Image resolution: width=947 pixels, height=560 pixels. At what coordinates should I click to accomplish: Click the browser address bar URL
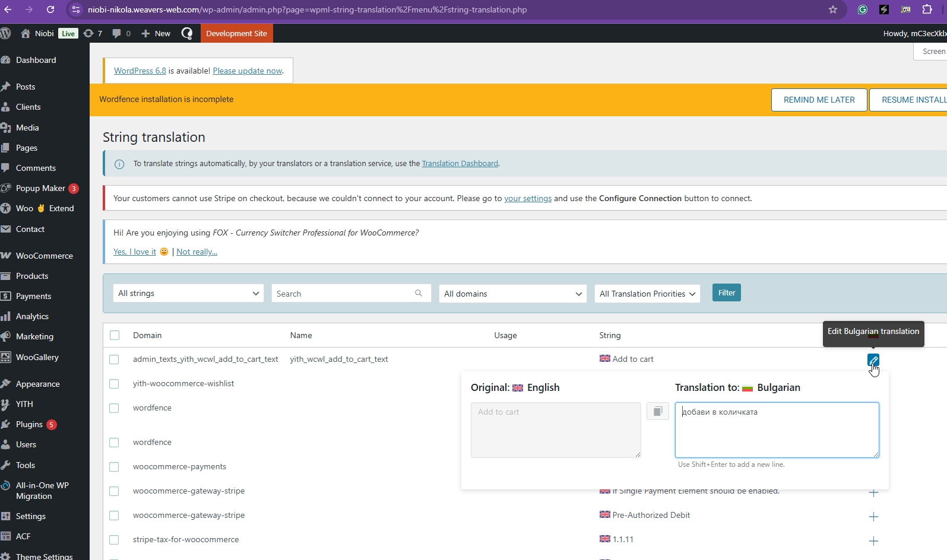(x=308, y=9)
